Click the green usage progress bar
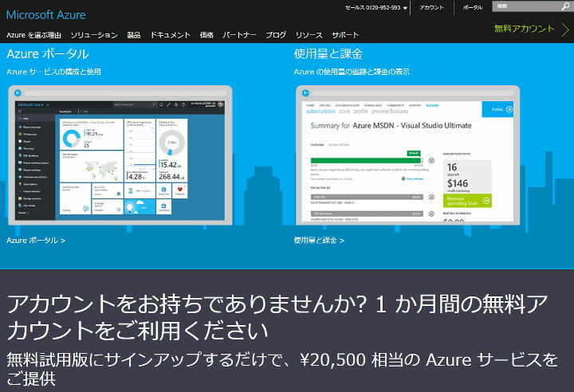Viewport: 574px width, 392px height. [366, 160]
